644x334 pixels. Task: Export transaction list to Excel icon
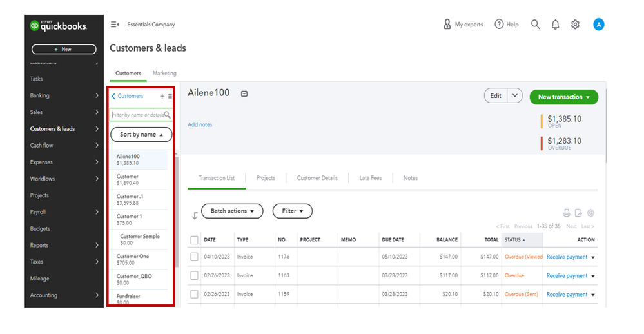(578, 213)
